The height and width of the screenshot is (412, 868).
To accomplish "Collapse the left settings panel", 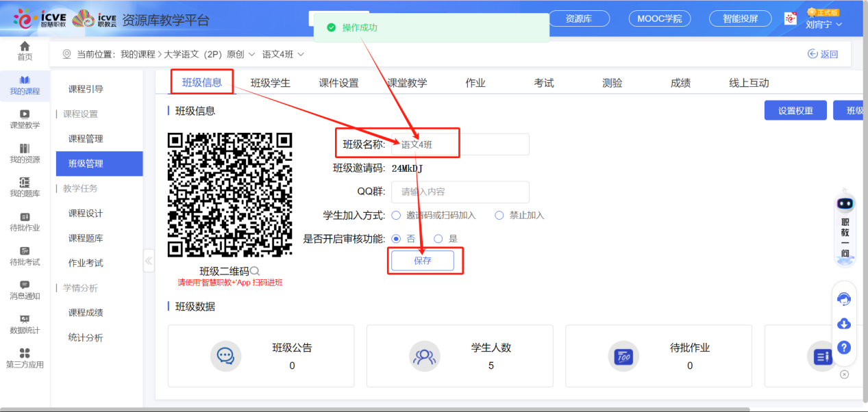I will (149, 260).
